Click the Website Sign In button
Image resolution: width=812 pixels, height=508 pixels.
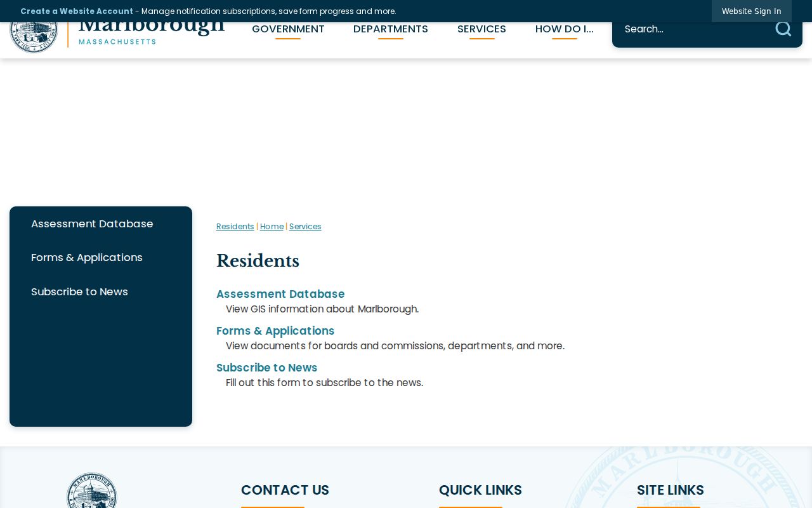tap(752, 11)
